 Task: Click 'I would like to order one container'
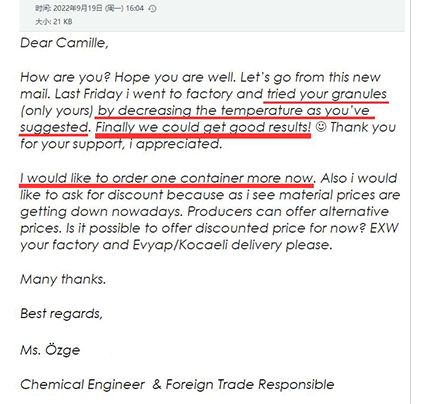[132, 178]
